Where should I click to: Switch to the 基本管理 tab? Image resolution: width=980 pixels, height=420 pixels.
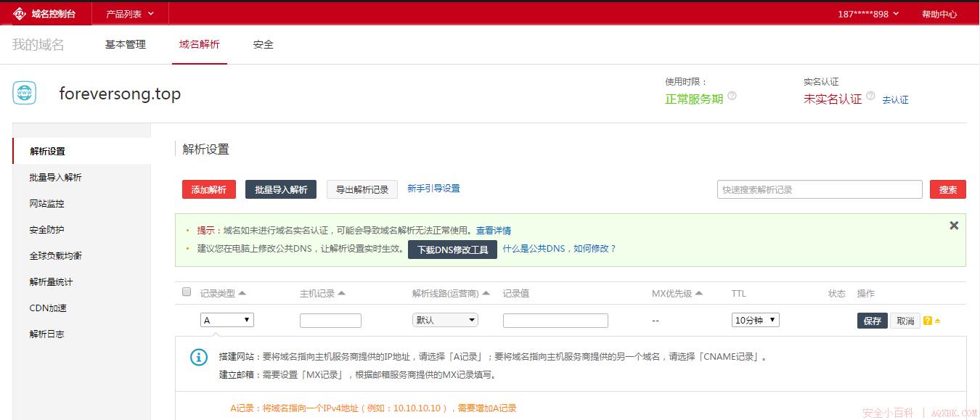tap(126, 44)
